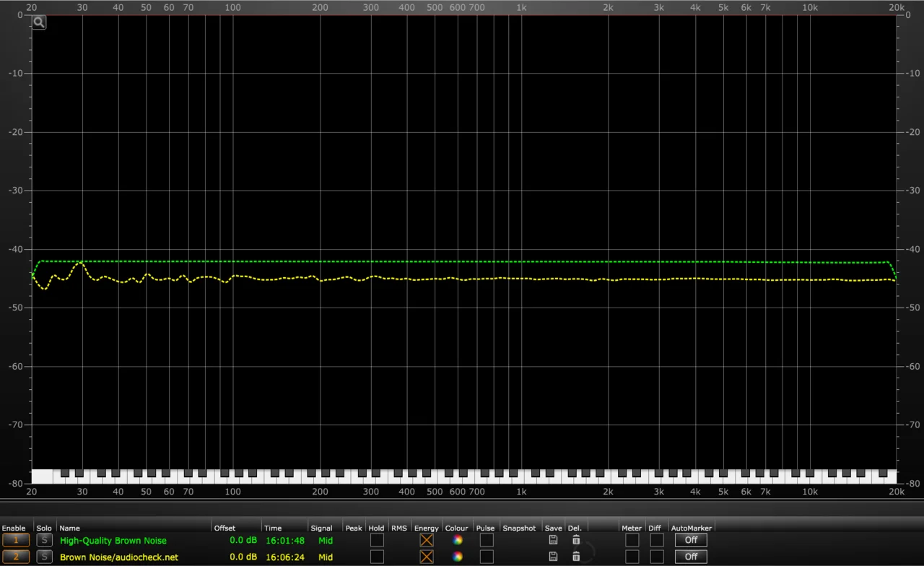924x566 pixels.
Task: Disable Energy for High-Quality Brown Noise
Action: point(427,540)
